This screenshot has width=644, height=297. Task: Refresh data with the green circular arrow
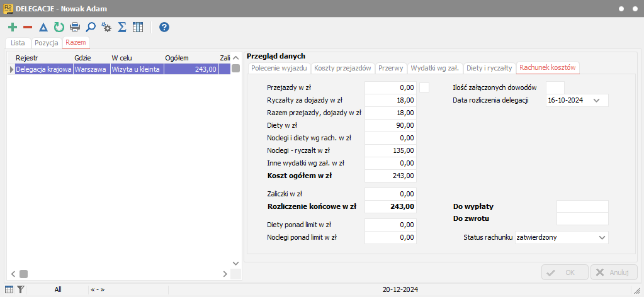coord(59,27)
